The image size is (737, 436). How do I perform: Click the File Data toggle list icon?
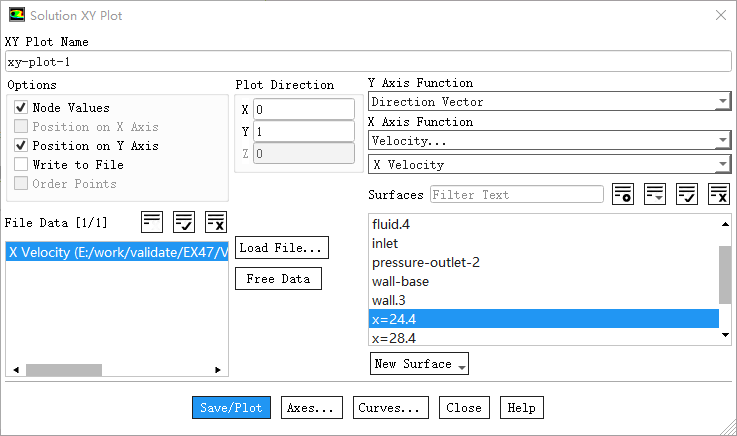(x=152, y=221)
